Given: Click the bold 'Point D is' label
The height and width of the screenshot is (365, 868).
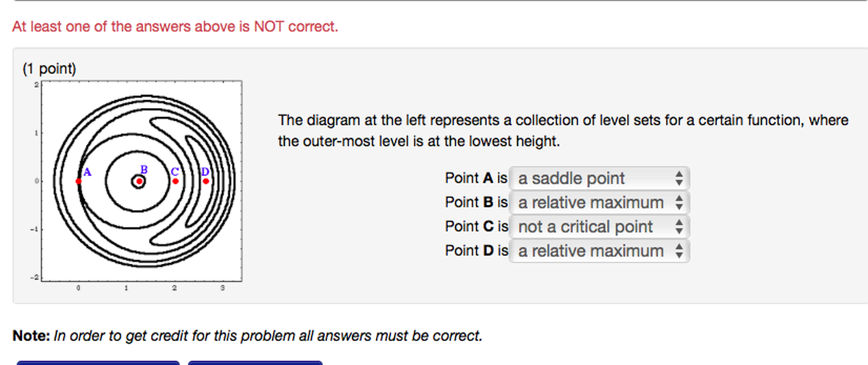Looking at the screenshot, I should [476, 251].
